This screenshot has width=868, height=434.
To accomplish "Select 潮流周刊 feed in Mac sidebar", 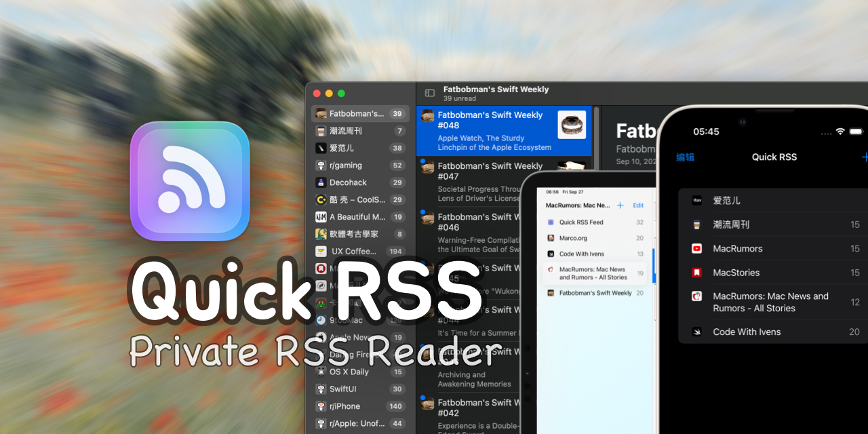I will [x=360, y=131].
